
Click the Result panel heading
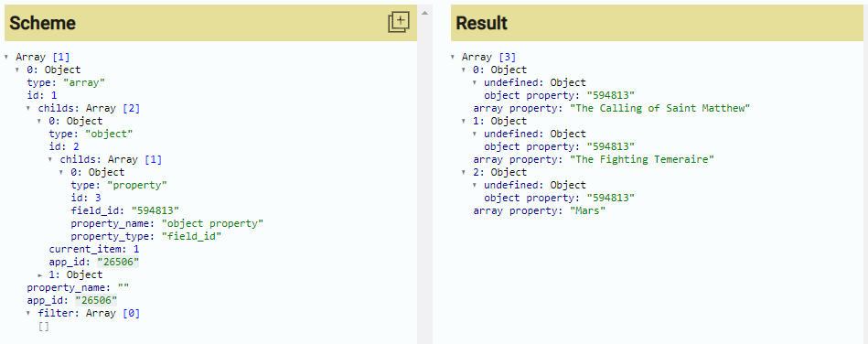coord(482,23)
